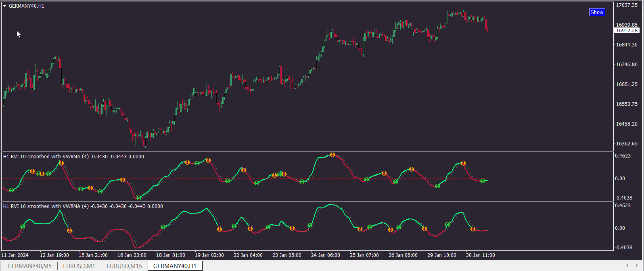644x271 pixels.
Task: Expand the GERMANY40,H1 chart menu triangle
Action: click(x=5, y=6)
